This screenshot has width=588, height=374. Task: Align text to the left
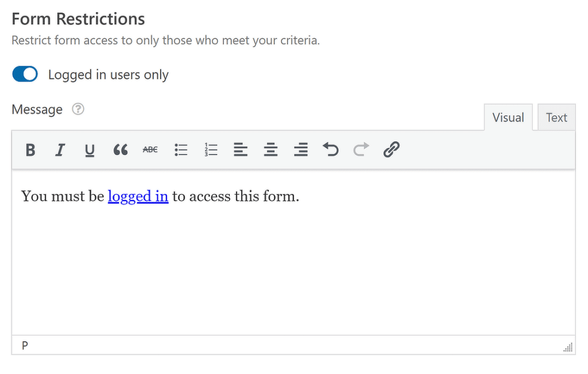[x=241, y=150]
